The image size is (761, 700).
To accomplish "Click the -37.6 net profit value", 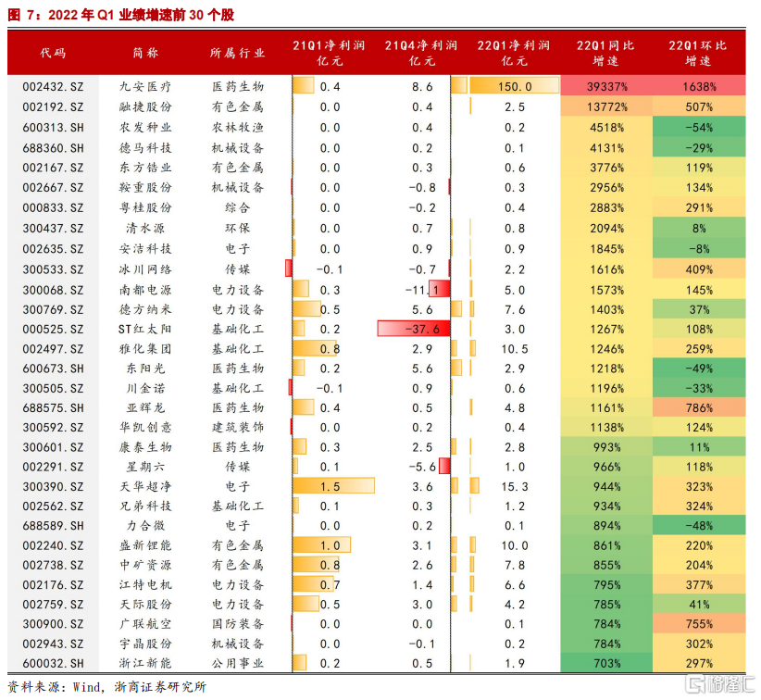I will point(422,329).
